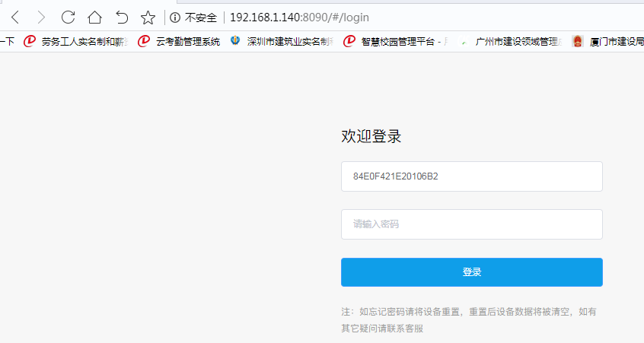This screenshot has height=343, width=644.
Task: Click the undo/restore closed page arrow
Action: click(x=122, y=17)
